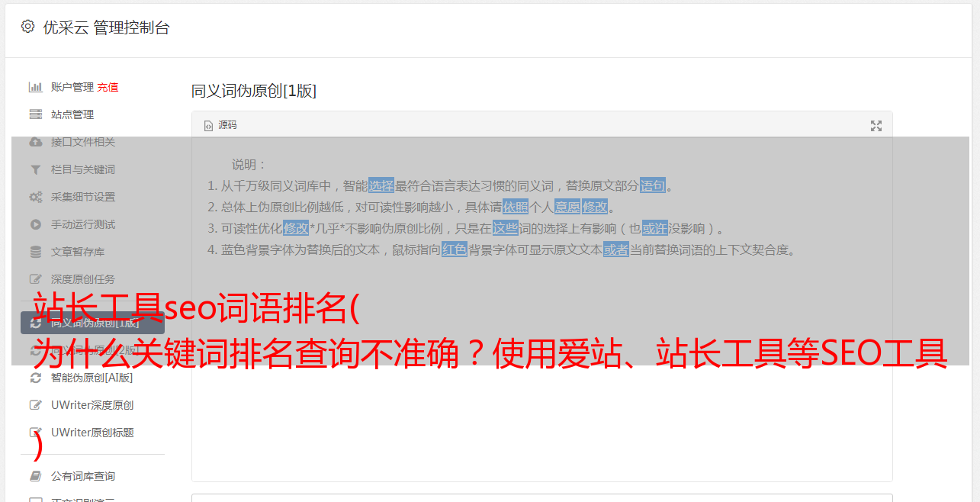Toggle 源码 source code view
Image resolution: width=980 pixels, height=502 pixels.
220,125
